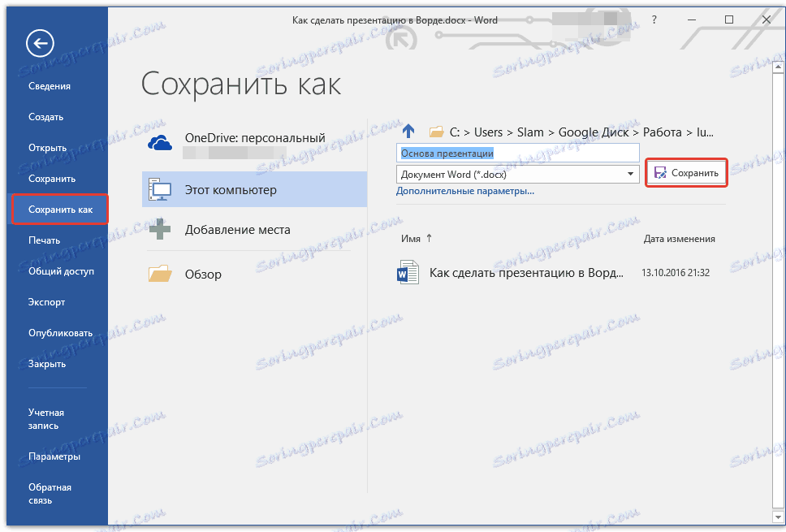
Task: Click the Сохранить button next to file type
Action: click(686, 173)
